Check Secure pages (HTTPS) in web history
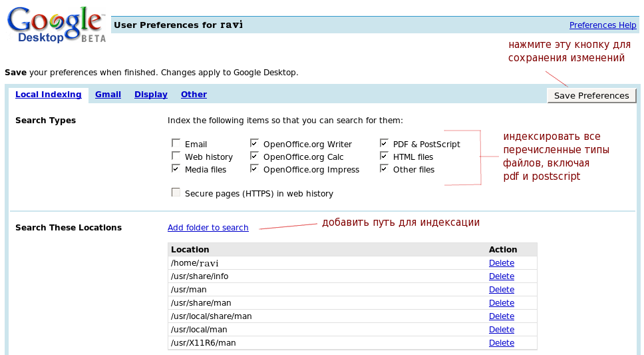Screen dimensions: 644x355 pyautogui.click(x=176, y=192)
